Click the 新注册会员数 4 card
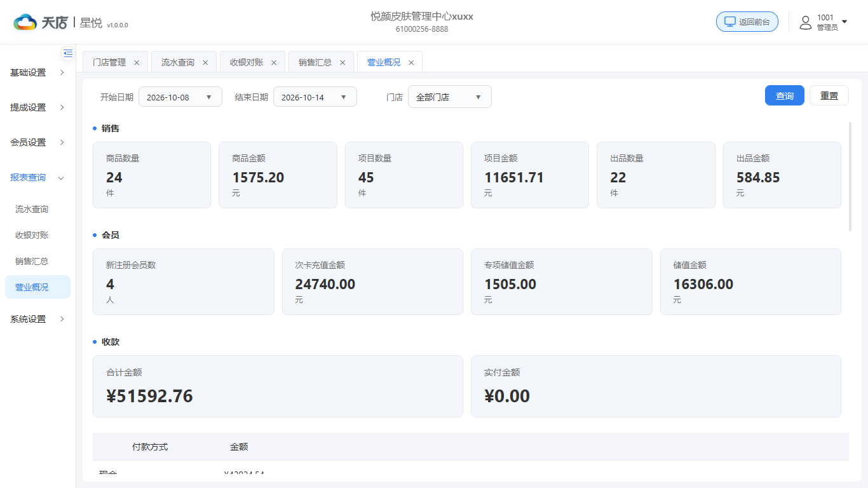Viewport: 868px width, 488px height. point(184,281)
